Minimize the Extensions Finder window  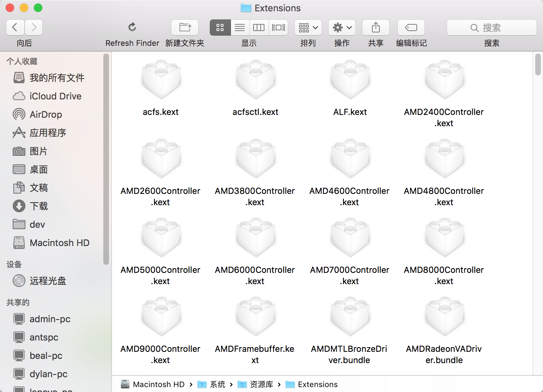click(x=24, y=8)
